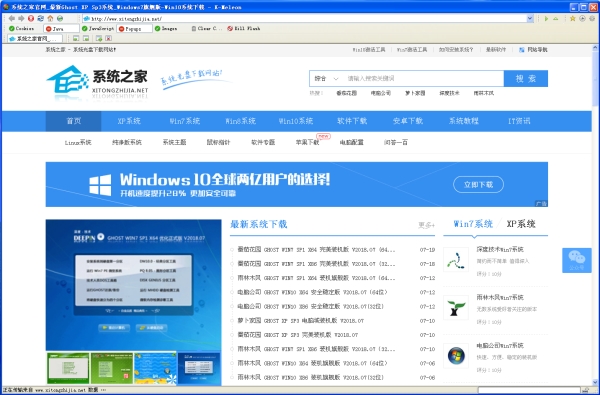Go forward using the Forward arrow

tap(21, 18)
